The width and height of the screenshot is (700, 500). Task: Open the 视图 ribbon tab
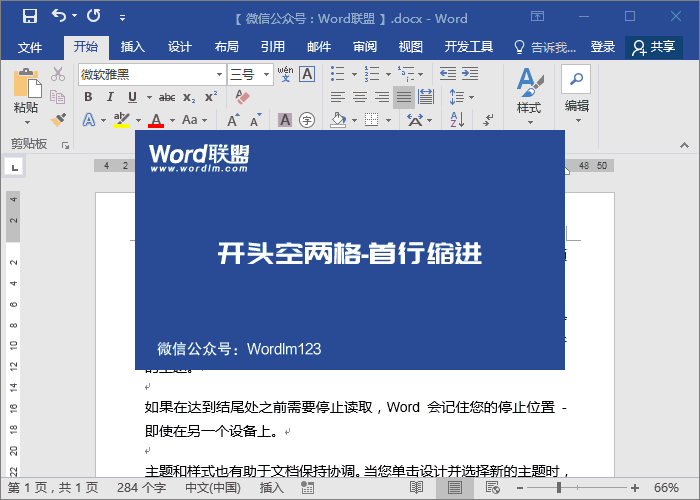[x=411, y=47]
